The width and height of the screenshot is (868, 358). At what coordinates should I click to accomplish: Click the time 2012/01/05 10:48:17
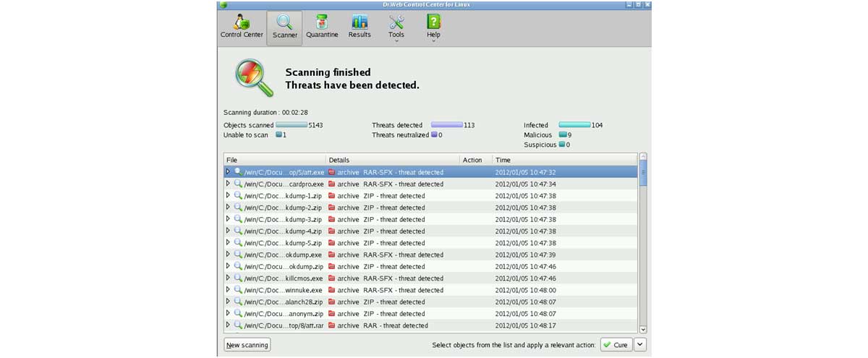click(526, 325)
